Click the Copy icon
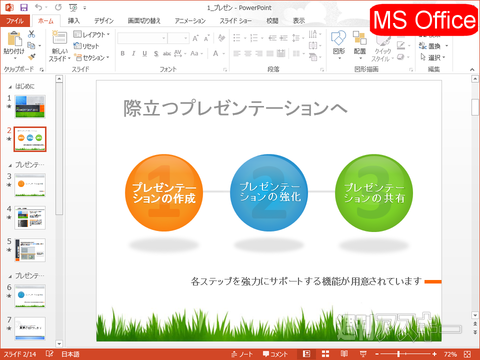The image size is (480, 360). pos(31,45)
